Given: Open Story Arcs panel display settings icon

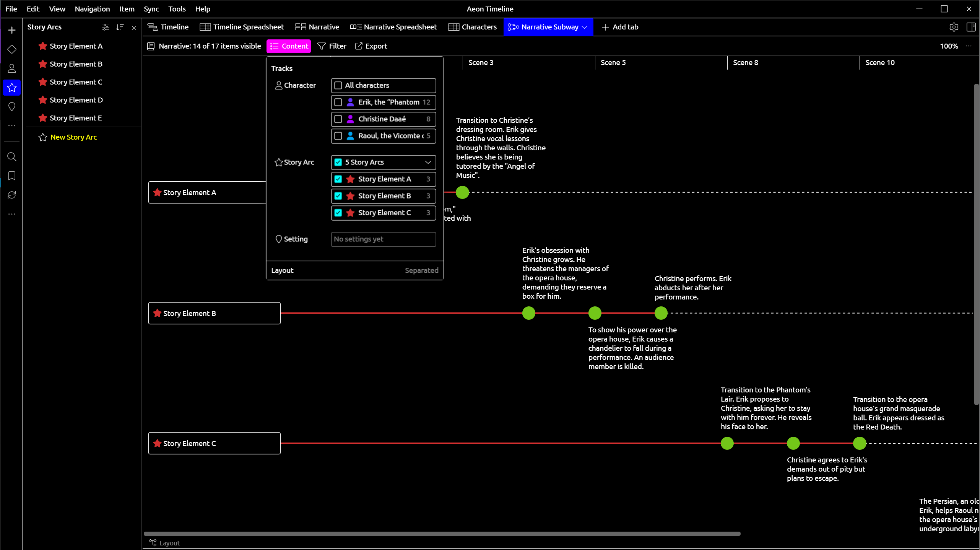Looking at the screenshot, I should (106, 27).
